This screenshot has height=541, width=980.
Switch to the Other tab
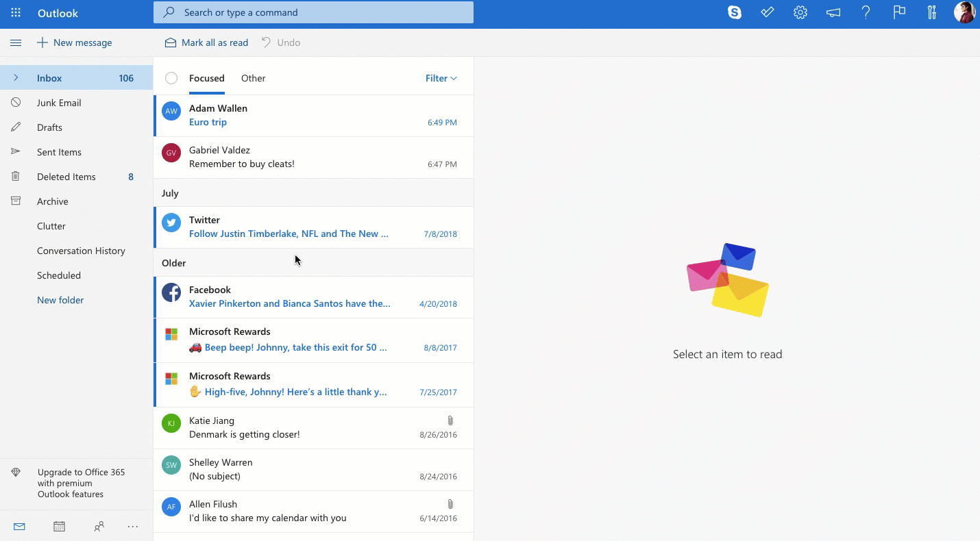click(253, 78)
